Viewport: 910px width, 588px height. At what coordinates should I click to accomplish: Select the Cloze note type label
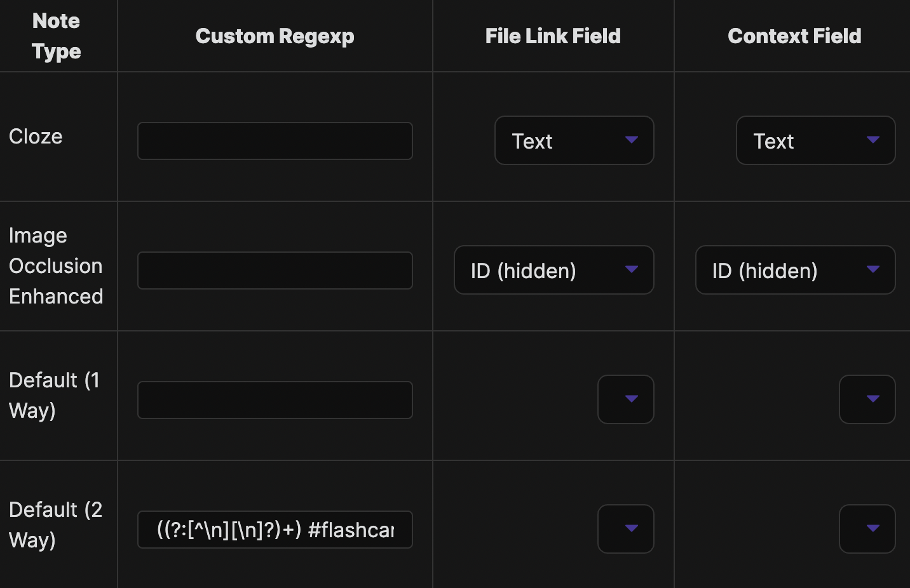coord(36,137)
